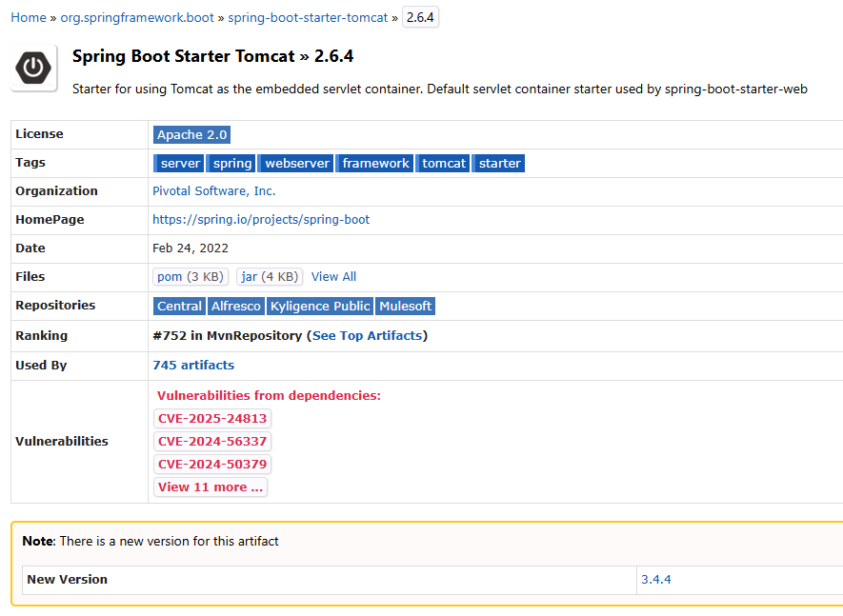
Task: Click the 2.6.4 version breadcrumb badge
Action: pyautogui.click(x=420, y=17)
